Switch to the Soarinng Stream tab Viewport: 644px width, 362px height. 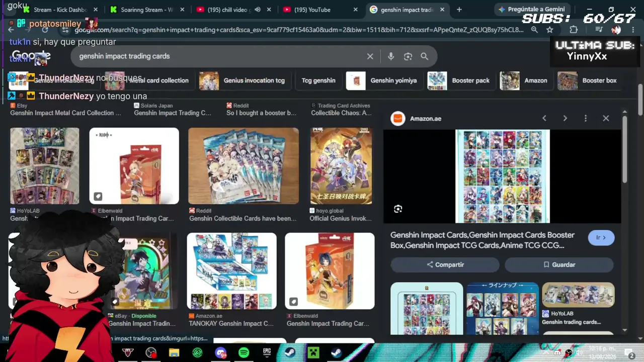point(147,10)
